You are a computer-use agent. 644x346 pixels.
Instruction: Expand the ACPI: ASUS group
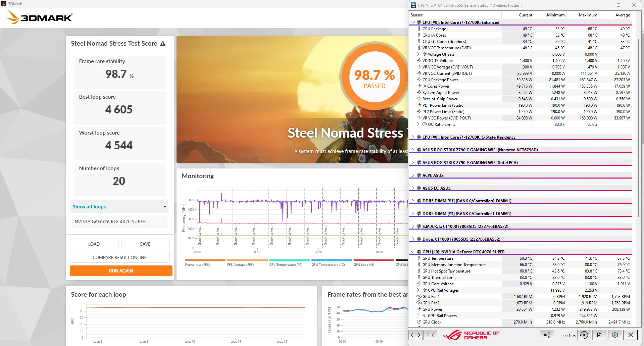coord(413,175)
